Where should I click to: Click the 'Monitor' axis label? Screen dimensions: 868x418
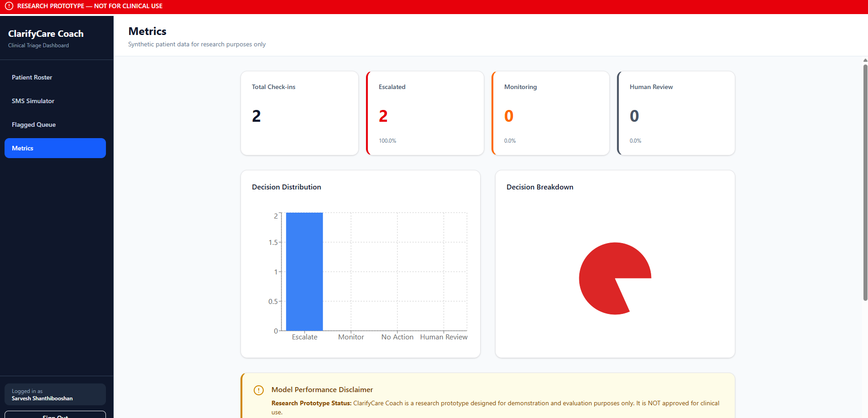click(x=351, y=337)
